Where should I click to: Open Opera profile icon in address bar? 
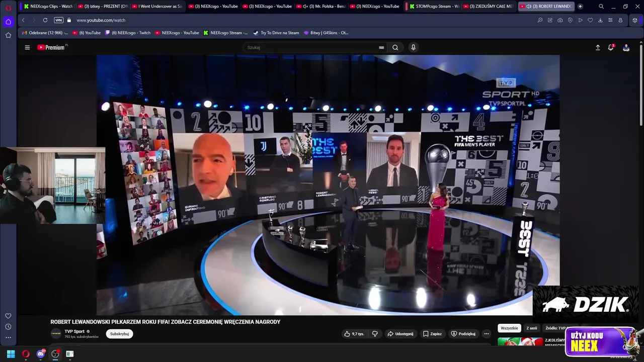(x=620, y=20)
